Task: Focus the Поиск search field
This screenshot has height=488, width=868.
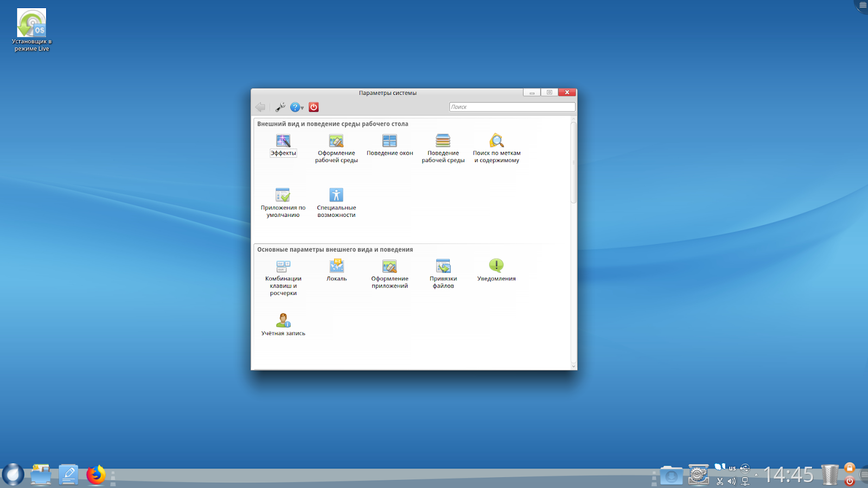Action: point(512,107)
